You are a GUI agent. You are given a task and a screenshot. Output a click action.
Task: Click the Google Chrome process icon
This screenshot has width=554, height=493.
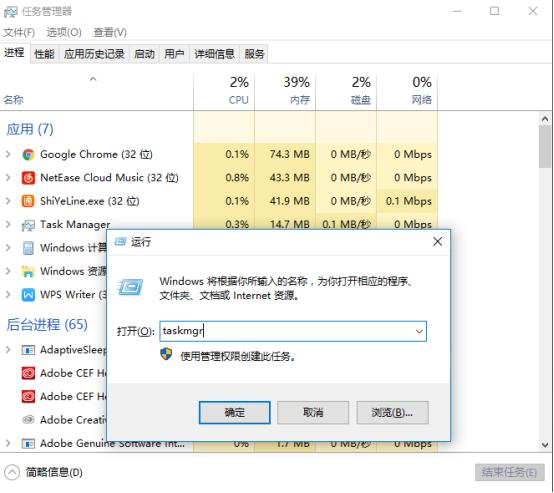(x=28, y=154)
